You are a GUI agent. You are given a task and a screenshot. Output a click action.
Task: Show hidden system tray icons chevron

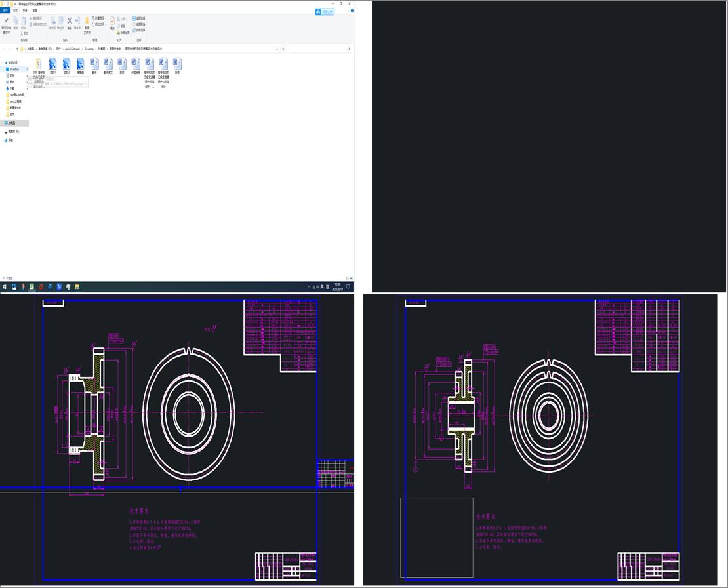click(x=309, y=287)
